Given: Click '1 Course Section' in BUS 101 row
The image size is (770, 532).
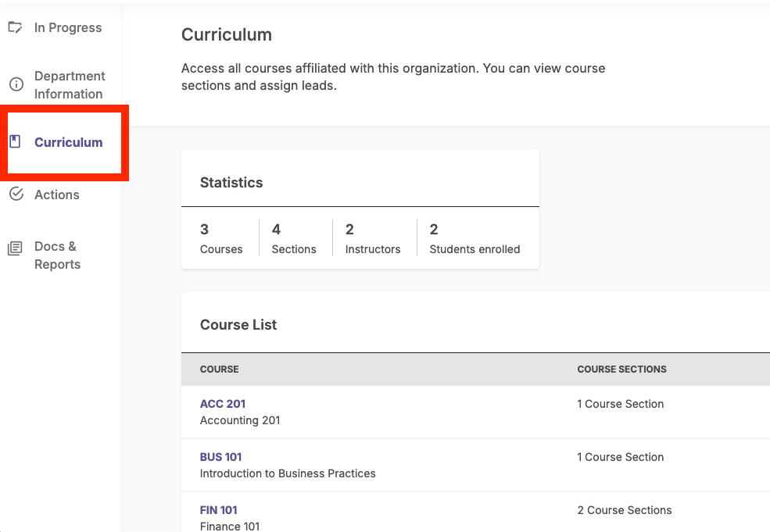Looking at the screenshot, I should pos(620,457).
